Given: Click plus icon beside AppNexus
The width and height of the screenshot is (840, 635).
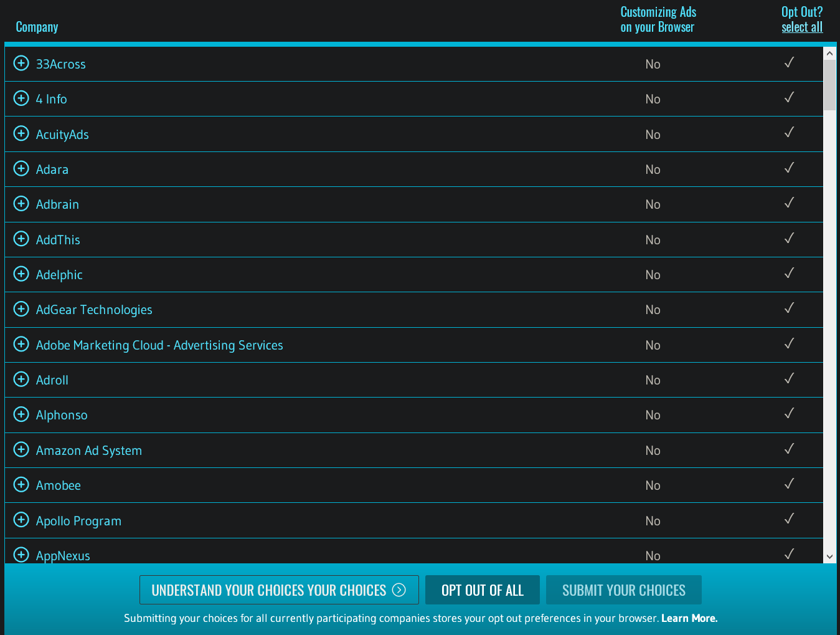Looking at the screenshot, I should click(21, 555).
